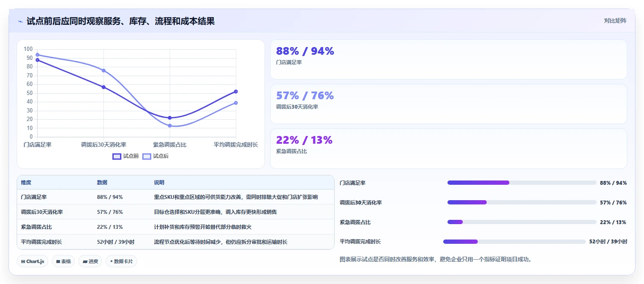Click the 平均调拨完成时长 table row label

click(x=41, y=242)
